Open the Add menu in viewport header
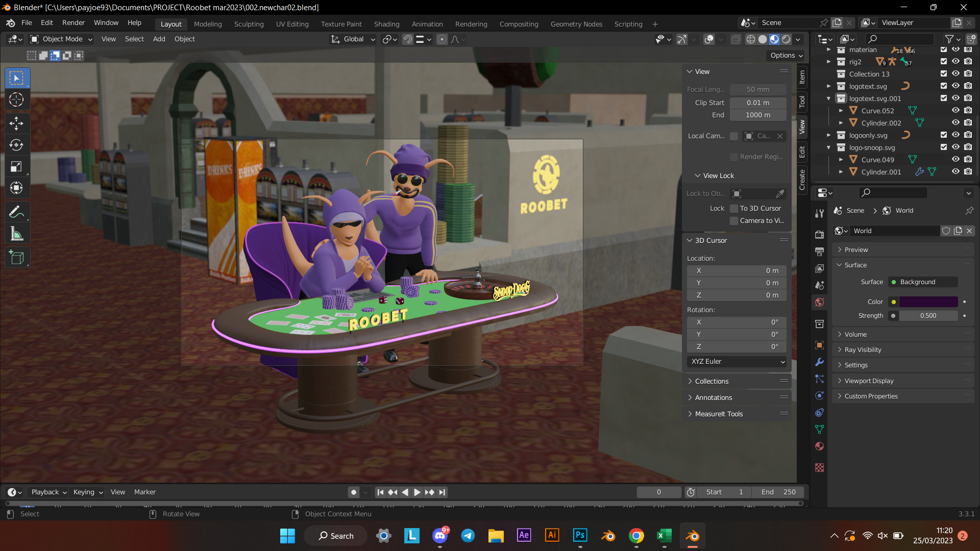This screenshot has height=551, width=980. tap(159, 39)
